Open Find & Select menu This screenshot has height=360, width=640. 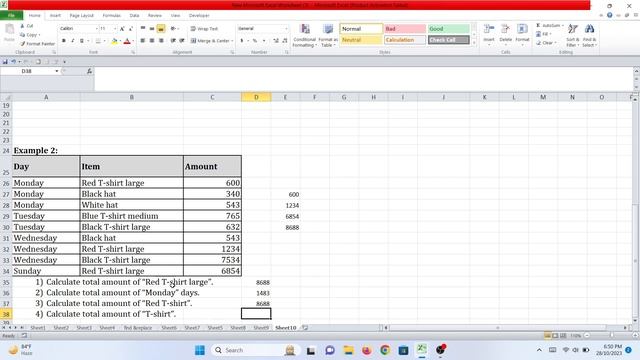click(x=589, y=36)
